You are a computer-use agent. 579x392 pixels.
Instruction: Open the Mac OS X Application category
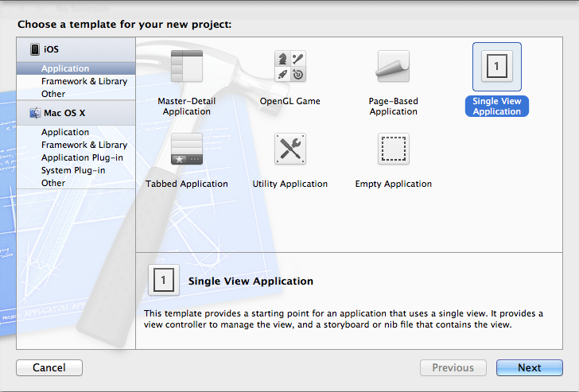65,132
